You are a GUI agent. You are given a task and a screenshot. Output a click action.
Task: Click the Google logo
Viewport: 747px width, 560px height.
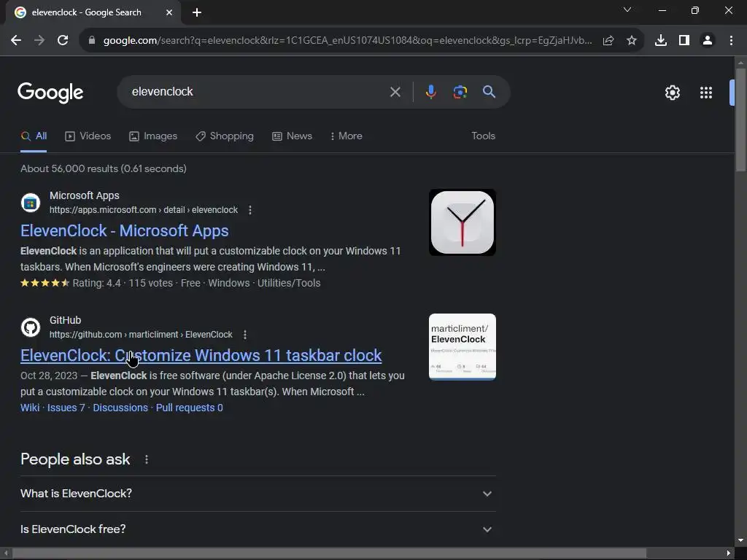(50, 93)
